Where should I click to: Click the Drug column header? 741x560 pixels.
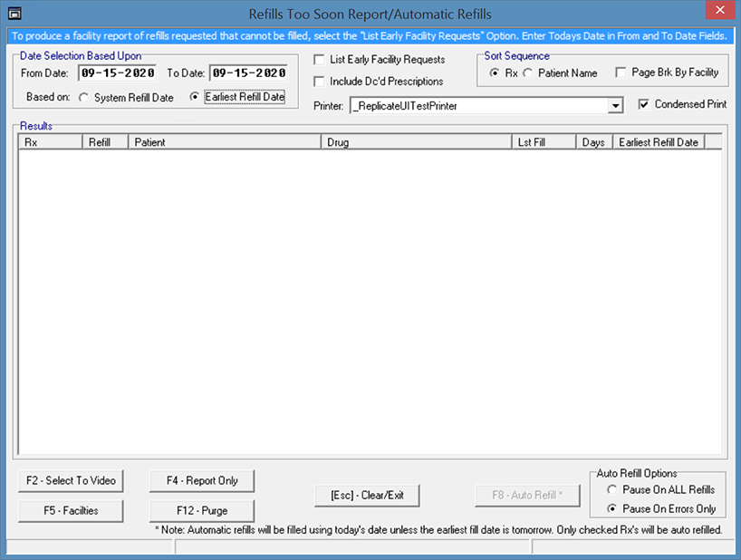point(415,142)
